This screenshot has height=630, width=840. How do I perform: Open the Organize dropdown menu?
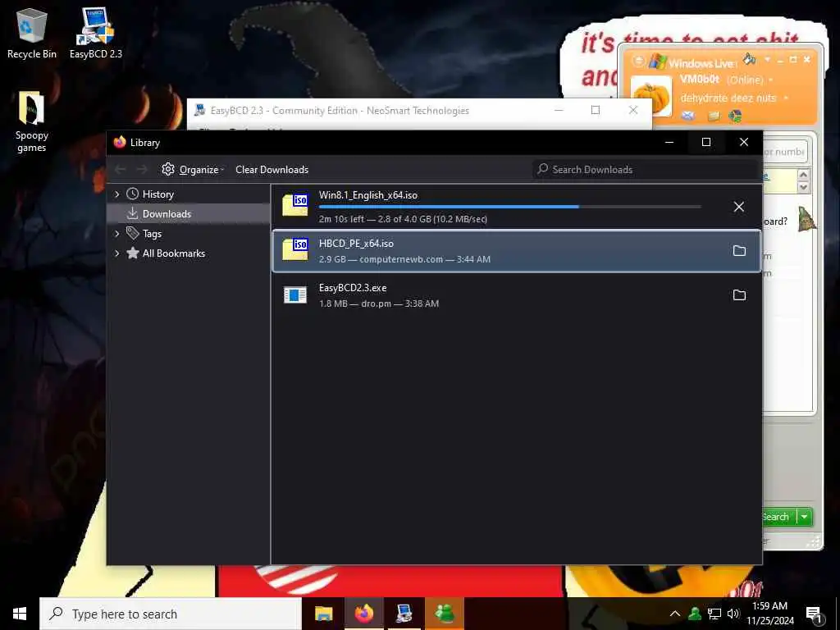click(193, 169)
